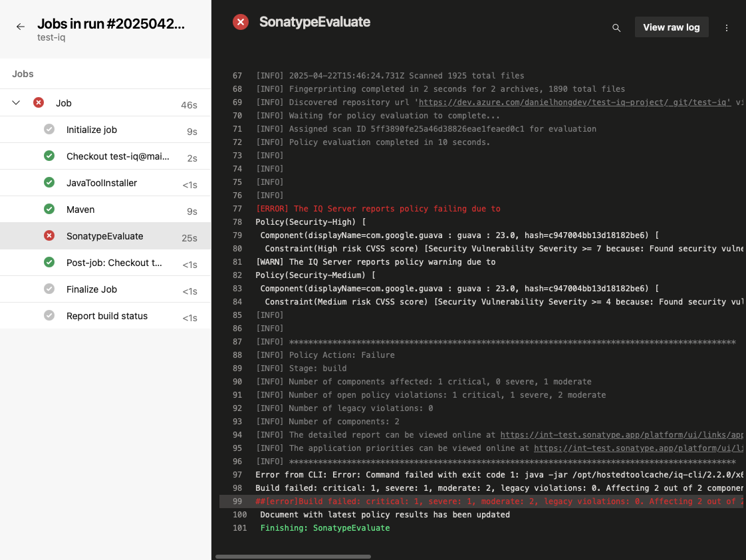Click the View raw log button

[x=672, y=27]
